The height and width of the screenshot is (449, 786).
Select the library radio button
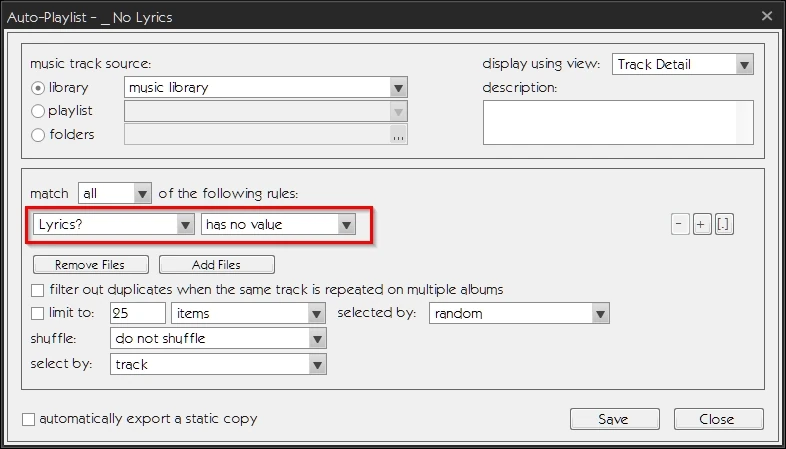point(39,88)
